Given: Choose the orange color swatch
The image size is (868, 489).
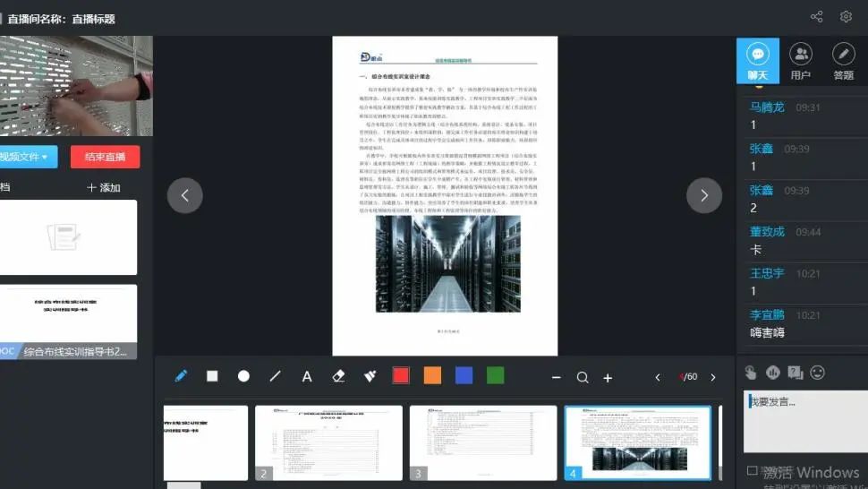Looking at the screenshot, I should point(432,375).
